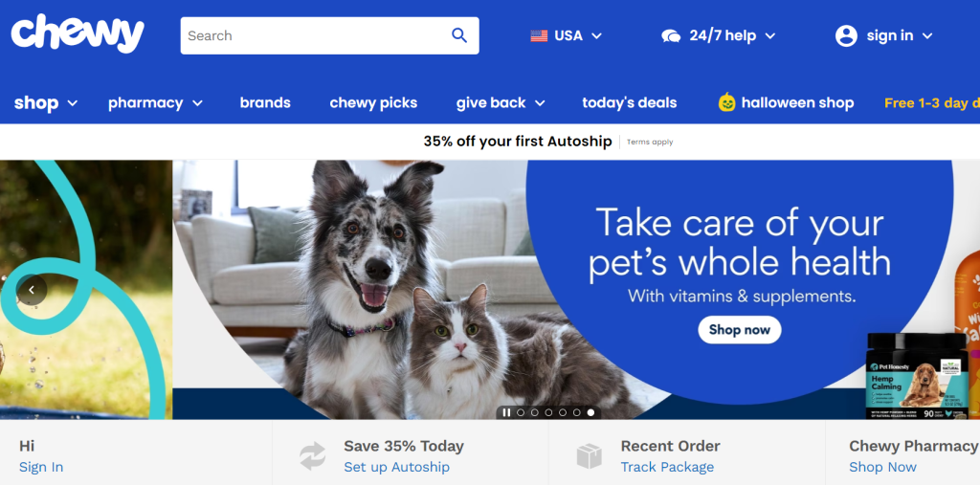This screenshot has height=485, width=980.
Task: Click the USA flag icon
Action: 539,35
